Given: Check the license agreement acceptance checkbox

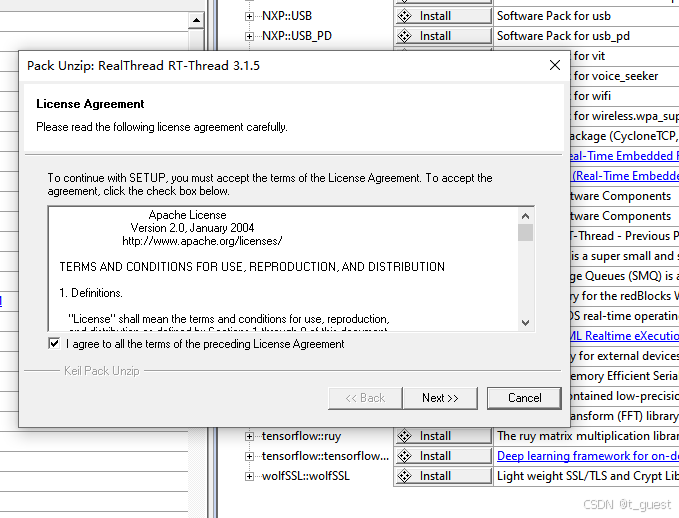Looking at the screenshot, I should (54, 344).
